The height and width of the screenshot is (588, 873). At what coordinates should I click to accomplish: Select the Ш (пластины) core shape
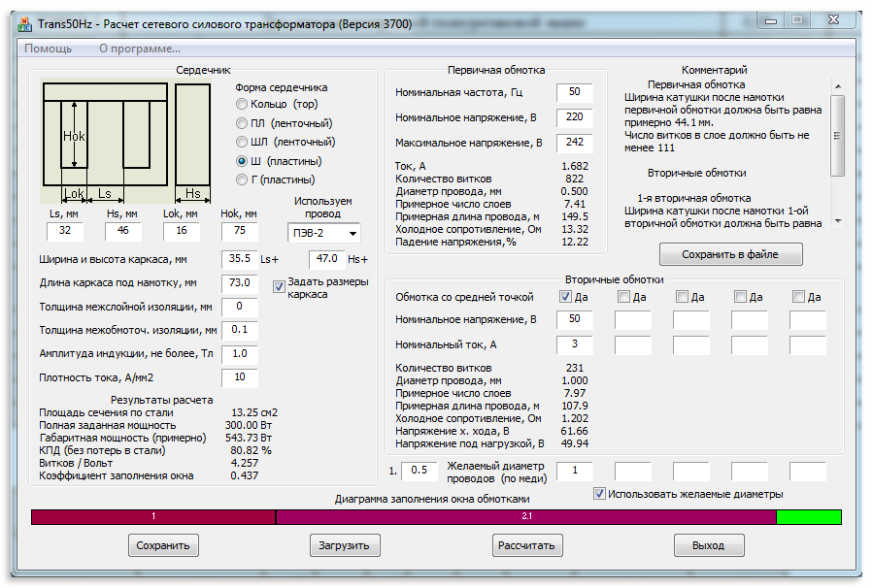pyautogui.click(x=279, y=161)
